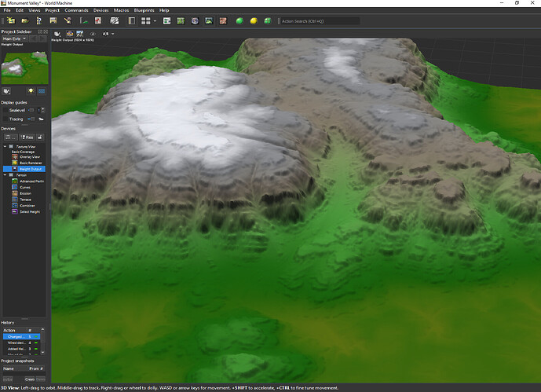Click the blue-framed texture icon in viewport toolbar
Viewport: 541px width, 392px height.
pyautogui.click(x=80, y=34)
